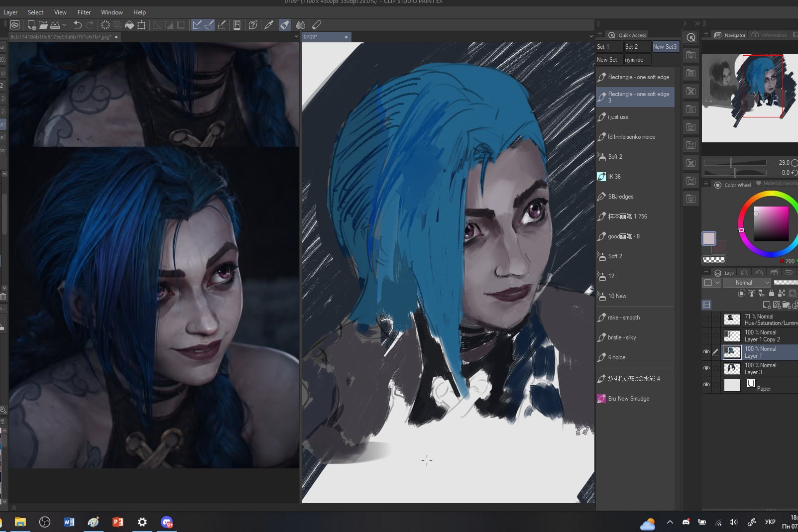Select the IK 36 brush
798x532 pixels.
pyautogui.click(x=635, y=177)
